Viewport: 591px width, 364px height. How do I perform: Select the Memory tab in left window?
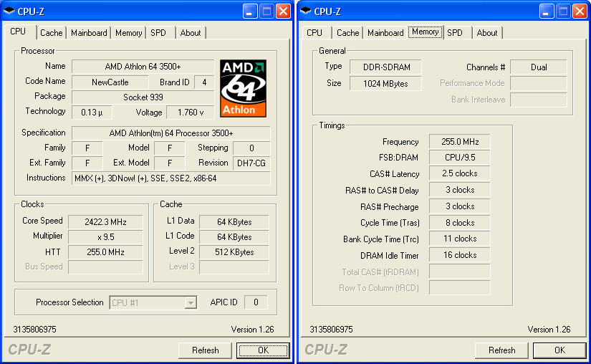click(128, 33)
